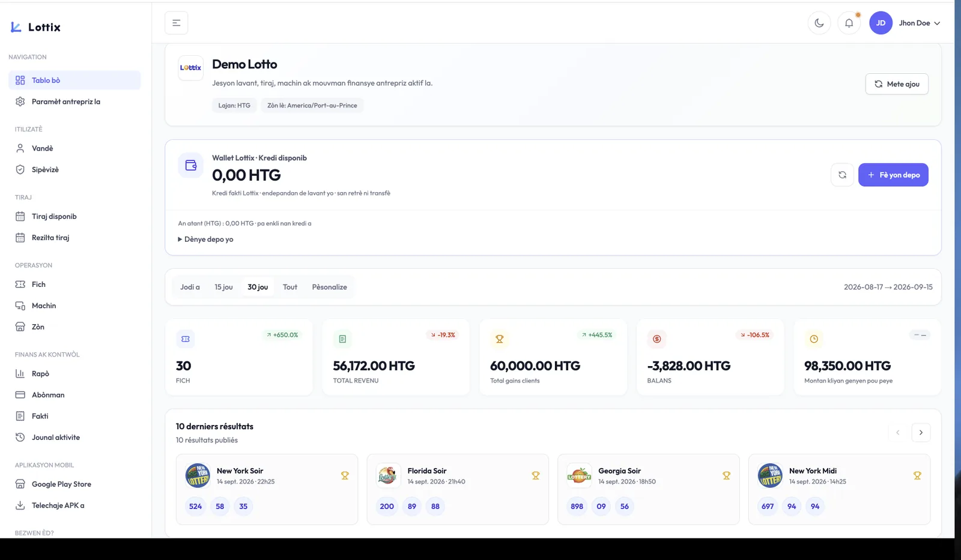The image size is (961, 560).
Task: Click wallet refresh icon button
Action: [x=842, y=175]
